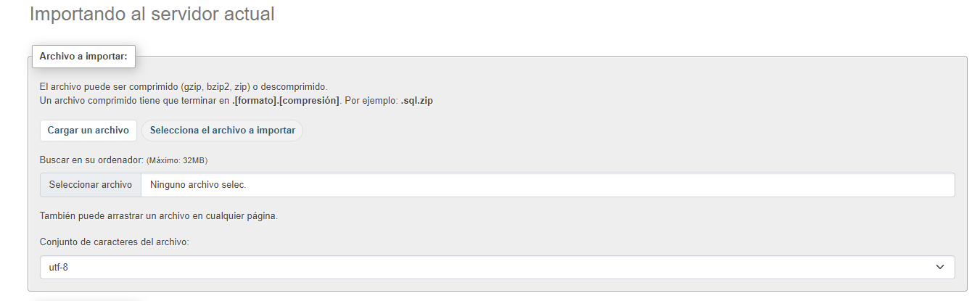Click the "Archivo a importar:" legend box
The width and height of the screenshot is (980, 301).
tap(83, 56)
